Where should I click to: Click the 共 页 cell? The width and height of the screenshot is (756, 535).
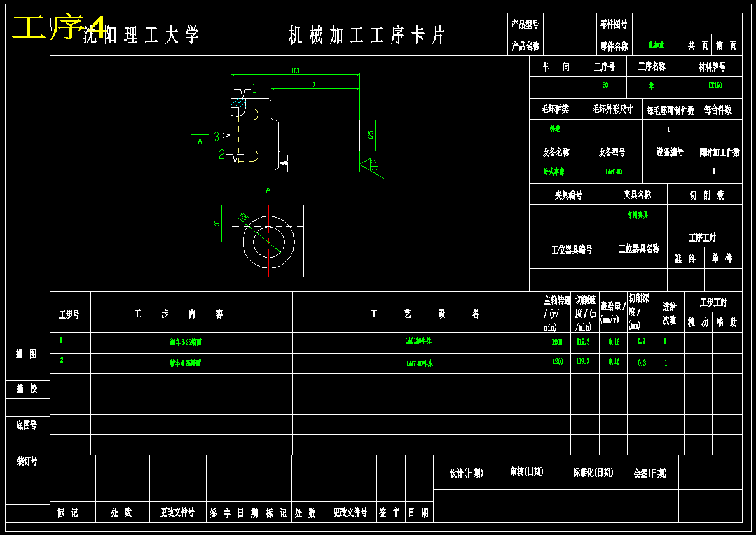point(698,46)
